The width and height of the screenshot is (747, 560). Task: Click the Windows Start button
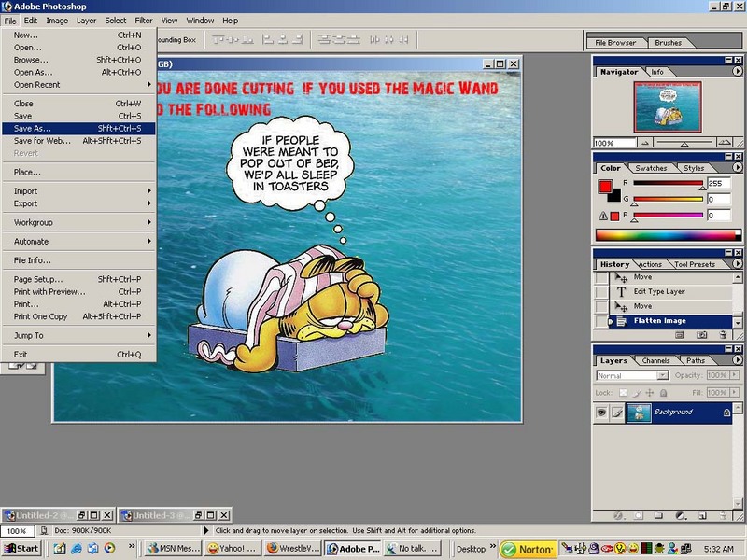coord(21,549)
